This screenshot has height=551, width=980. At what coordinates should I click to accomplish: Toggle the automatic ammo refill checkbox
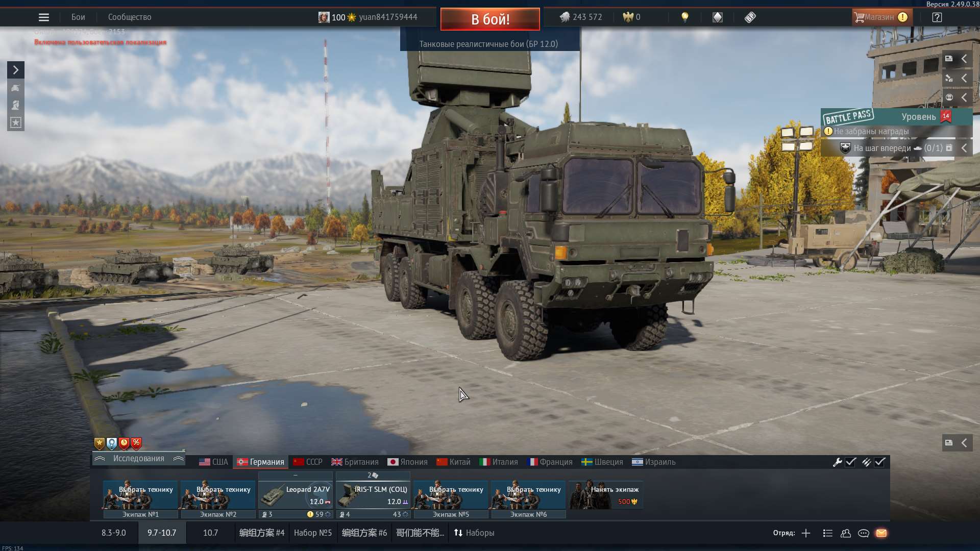[x=879, y=462]
